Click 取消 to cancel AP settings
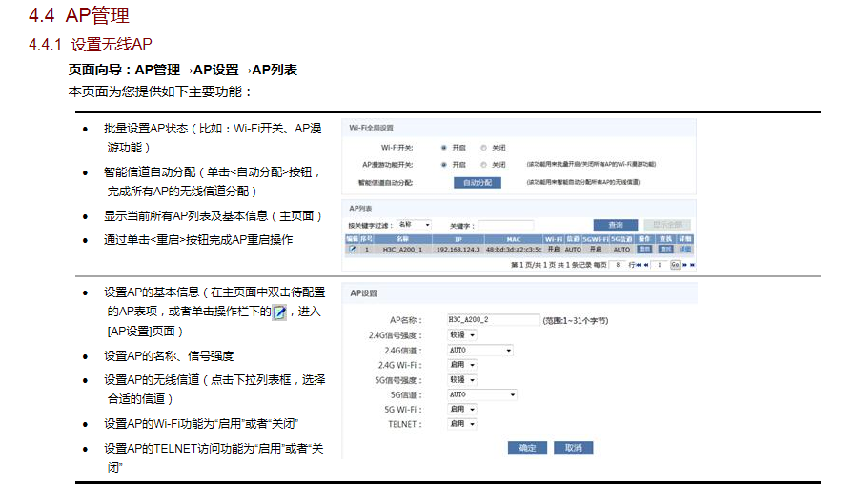This screenshot has width=855, height=504. coord(574,448)
